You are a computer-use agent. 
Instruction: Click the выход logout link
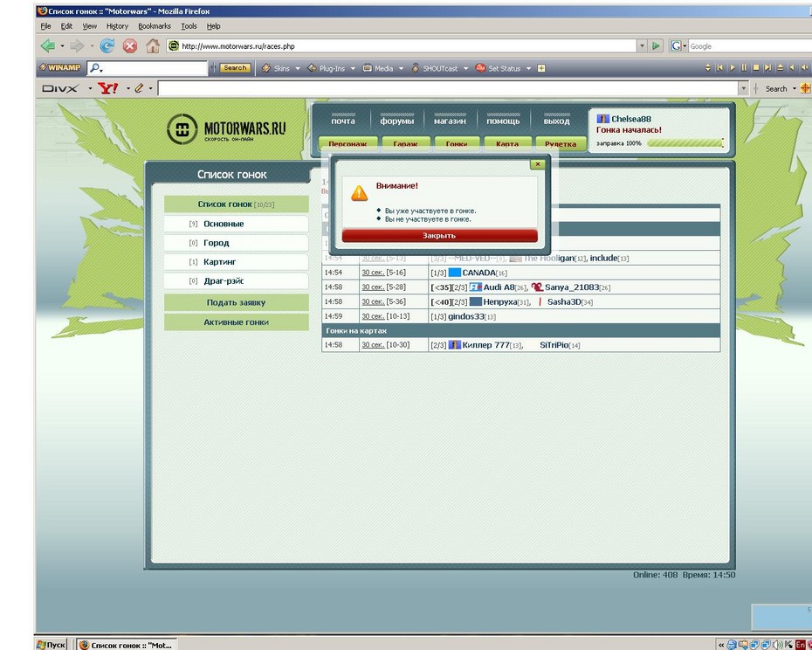tap(557, 121)
